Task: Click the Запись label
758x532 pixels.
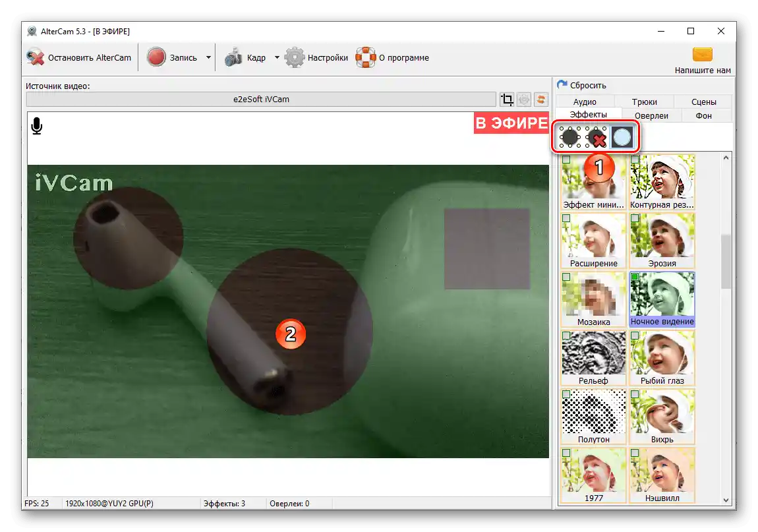Action: click(183, 57)
